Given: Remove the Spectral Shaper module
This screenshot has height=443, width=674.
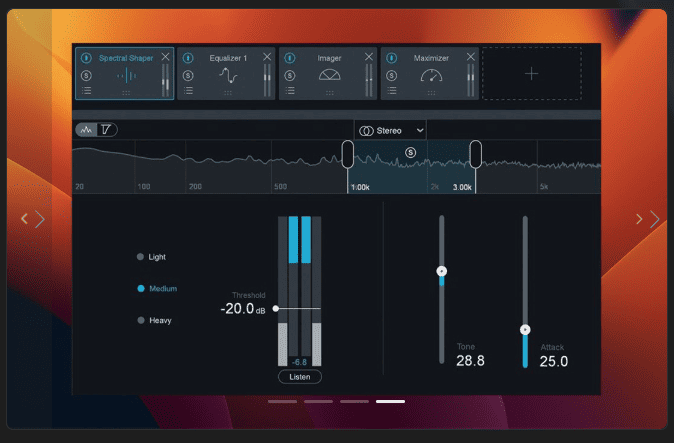Looking at the screenshot, I should pyautogui.click(x=165, y=57).
